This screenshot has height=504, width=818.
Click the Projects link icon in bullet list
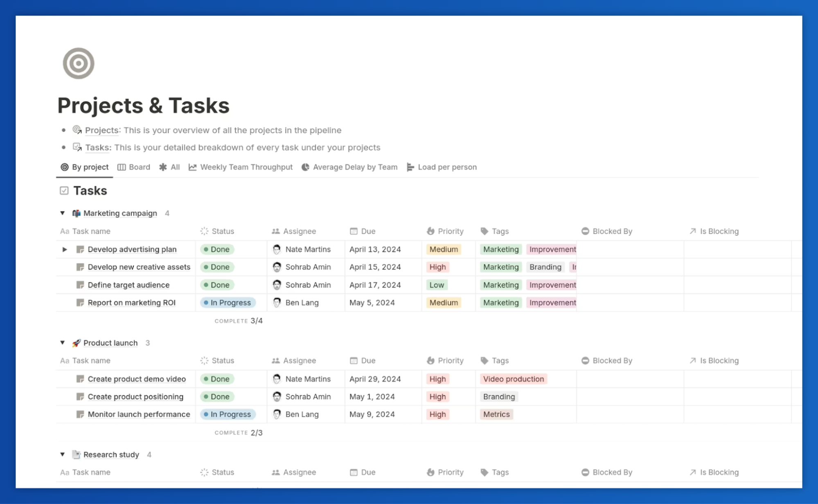tap(77, 130)
